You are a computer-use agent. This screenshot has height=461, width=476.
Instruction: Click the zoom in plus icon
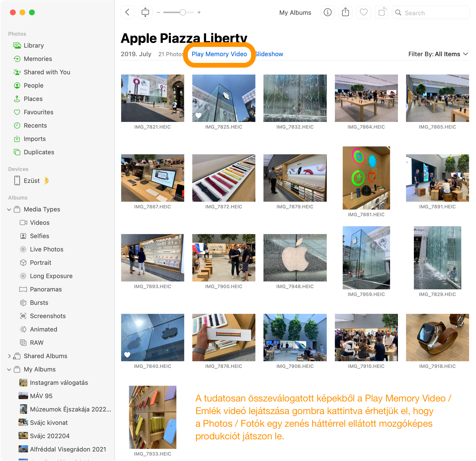(199, 12)
